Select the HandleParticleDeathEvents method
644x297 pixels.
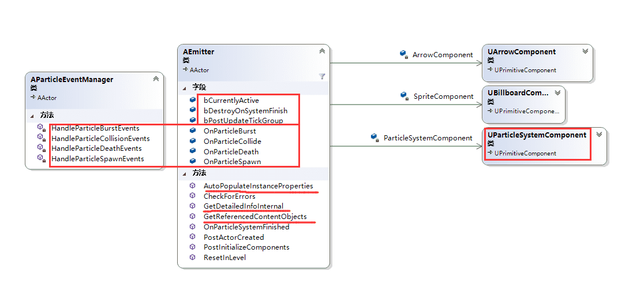(96, 148)
